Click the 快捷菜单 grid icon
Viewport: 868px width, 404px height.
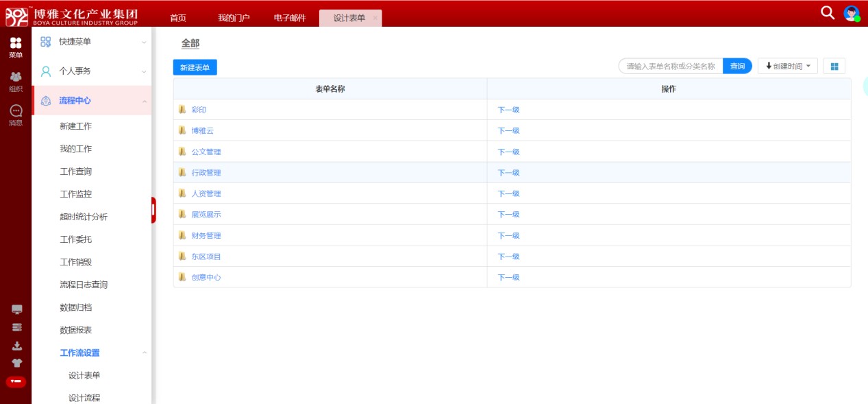(x=46, y=42)
